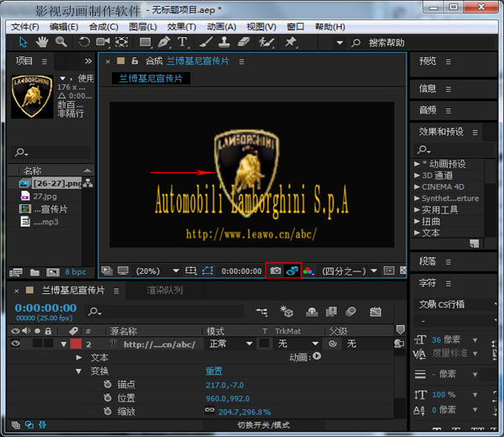Select the Rectangle shape tool
504x437 pixels.
tap(145, 42)
